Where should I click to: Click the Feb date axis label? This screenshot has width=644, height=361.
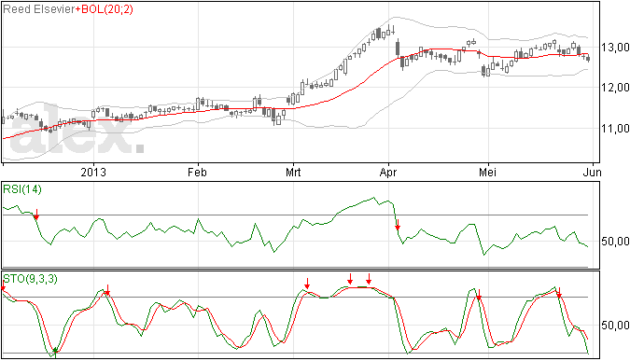(197, 172)
